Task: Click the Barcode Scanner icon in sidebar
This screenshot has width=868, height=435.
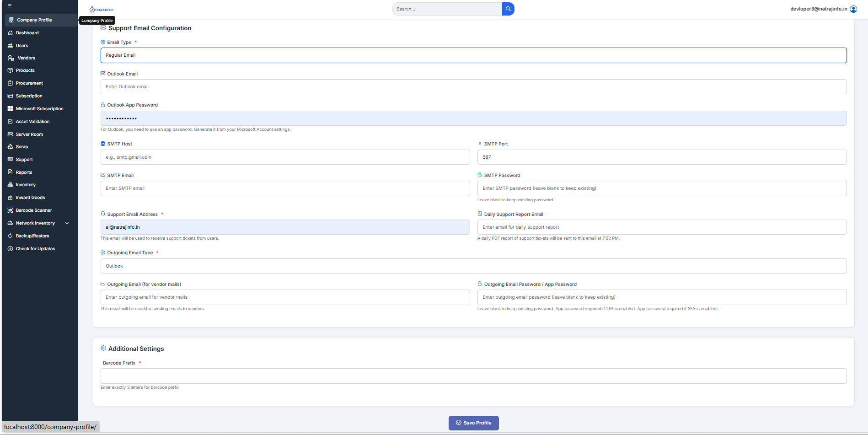Action: tap(10, 210)
